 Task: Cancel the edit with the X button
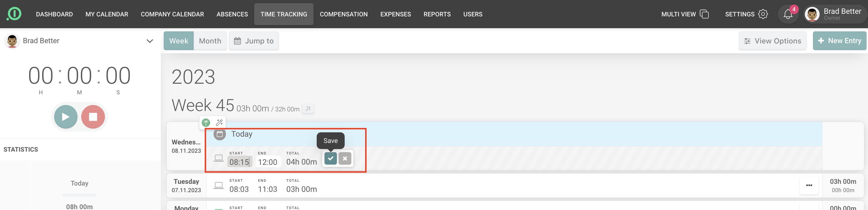point(345,159)
